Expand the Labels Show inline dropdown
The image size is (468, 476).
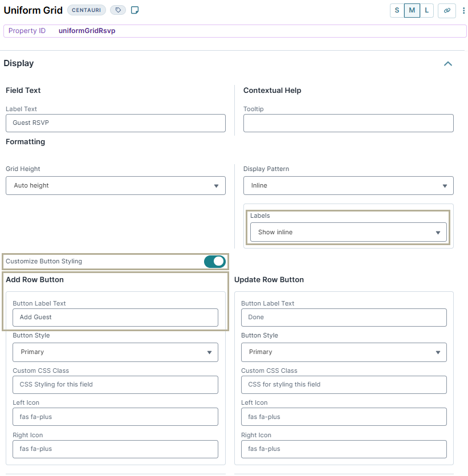348,232
